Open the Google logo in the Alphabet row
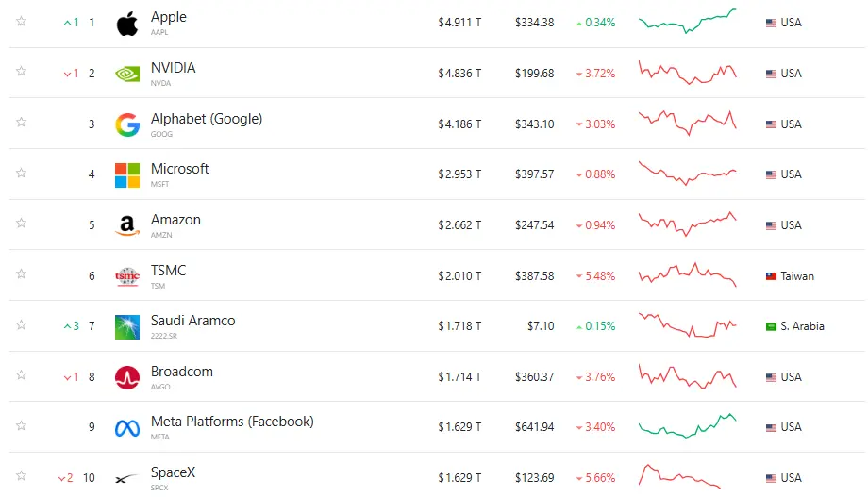The image size is (868, 497). tap(127, 124)
